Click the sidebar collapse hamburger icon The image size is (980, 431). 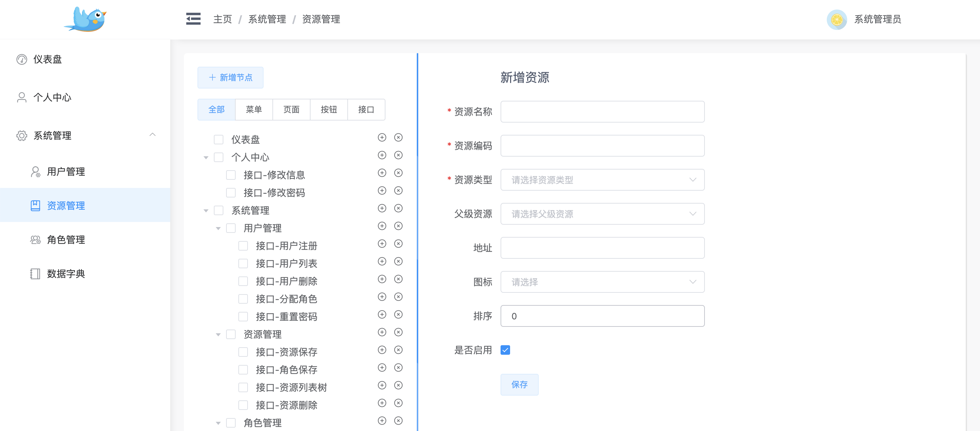193,19
